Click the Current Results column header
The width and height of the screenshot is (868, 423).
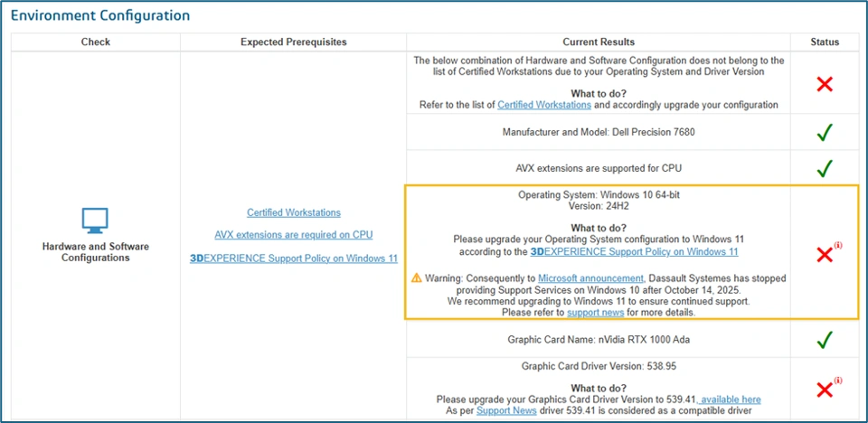pyautogui.click(x=599, y=42)
